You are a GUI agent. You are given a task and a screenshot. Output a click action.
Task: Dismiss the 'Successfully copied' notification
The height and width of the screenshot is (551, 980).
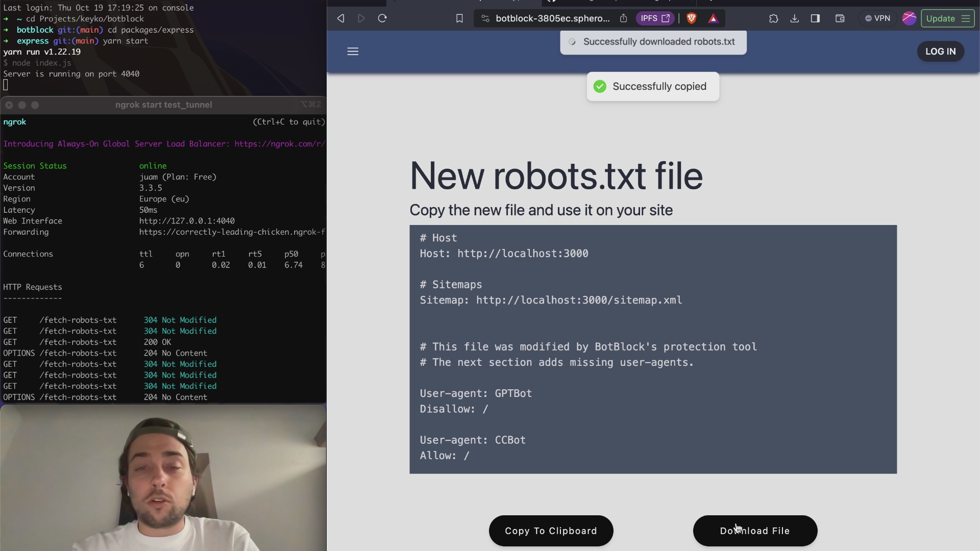point(653,86)
